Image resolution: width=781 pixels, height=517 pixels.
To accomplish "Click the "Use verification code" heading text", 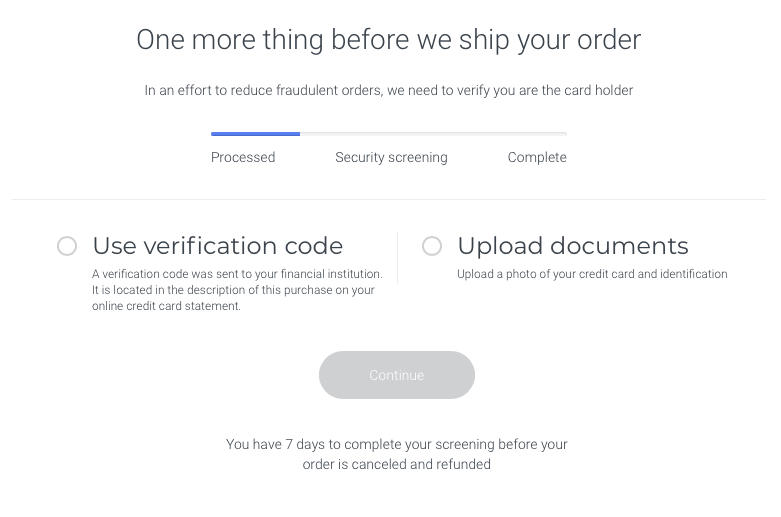I will coord(217,246).
